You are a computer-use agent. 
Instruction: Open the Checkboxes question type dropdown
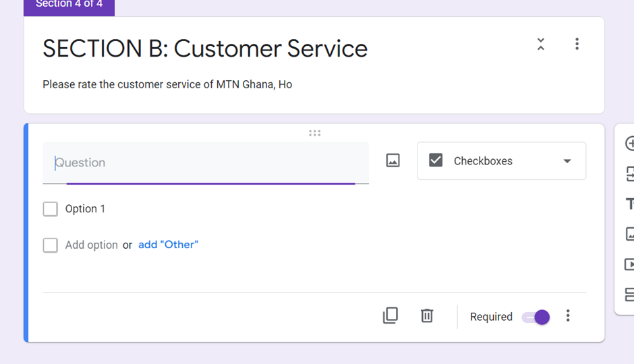pyautogui.click(x=501, y=161)
